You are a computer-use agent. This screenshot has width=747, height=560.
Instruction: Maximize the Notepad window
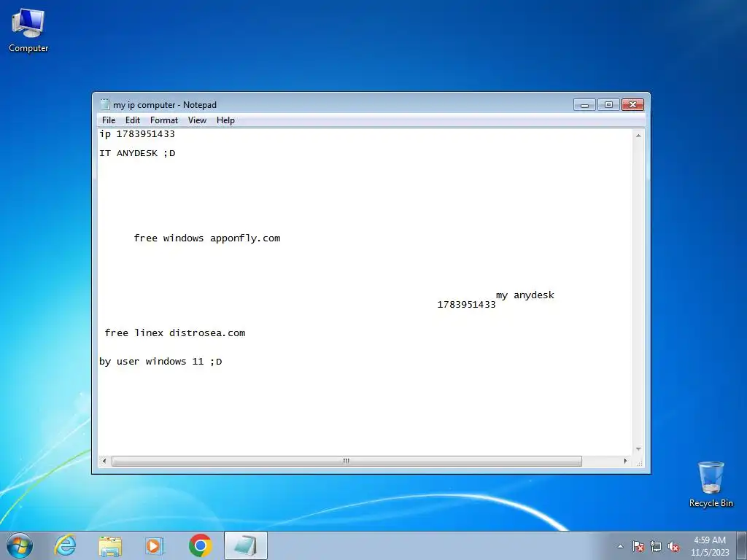click(x=608, y=104)
